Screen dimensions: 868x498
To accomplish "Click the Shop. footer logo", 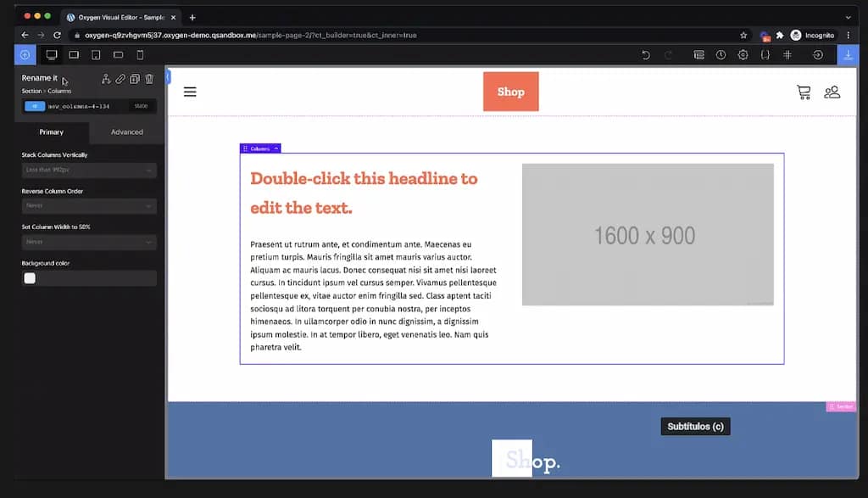I will pos(526,459).
